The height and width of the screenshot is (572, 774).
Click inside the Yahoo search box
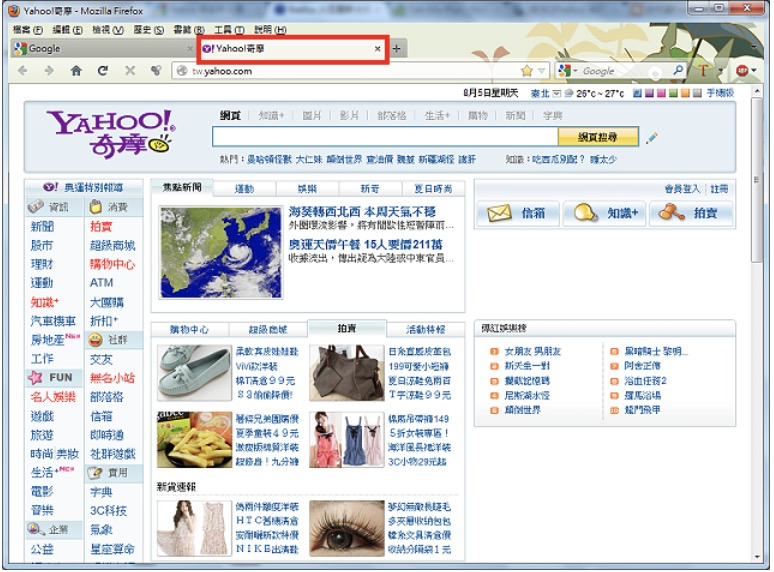pos(385,137)
